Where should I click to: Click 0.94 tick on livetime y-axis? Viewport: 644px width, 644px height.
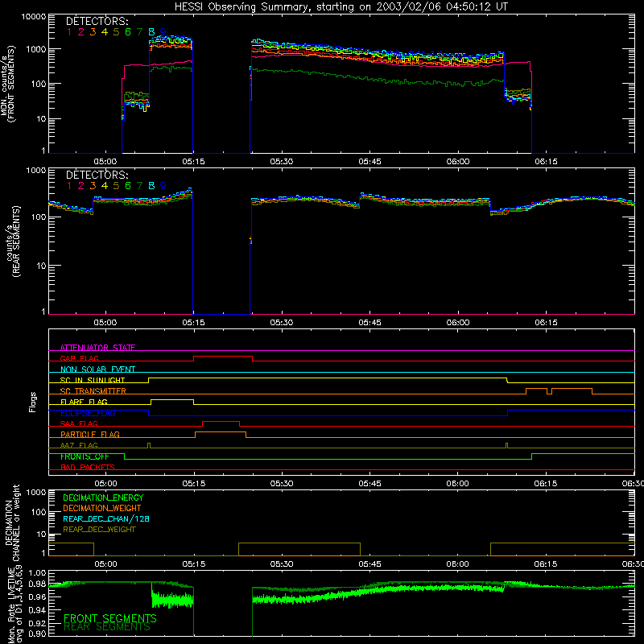pyautogui.click(x=37, y=610)
